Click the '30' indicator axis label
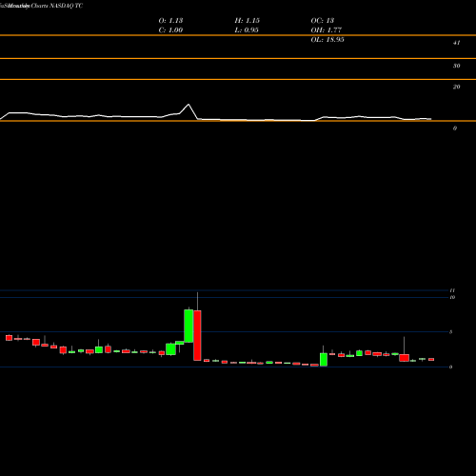This screenshot has width=476, height=476. coord(456,66)
